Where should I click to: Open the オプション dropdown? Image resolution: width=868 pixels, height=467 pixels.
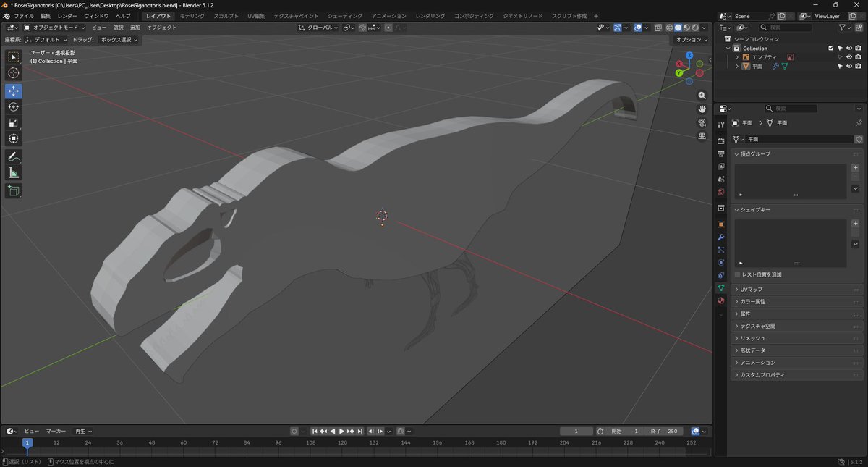click(x=691, y=40)
